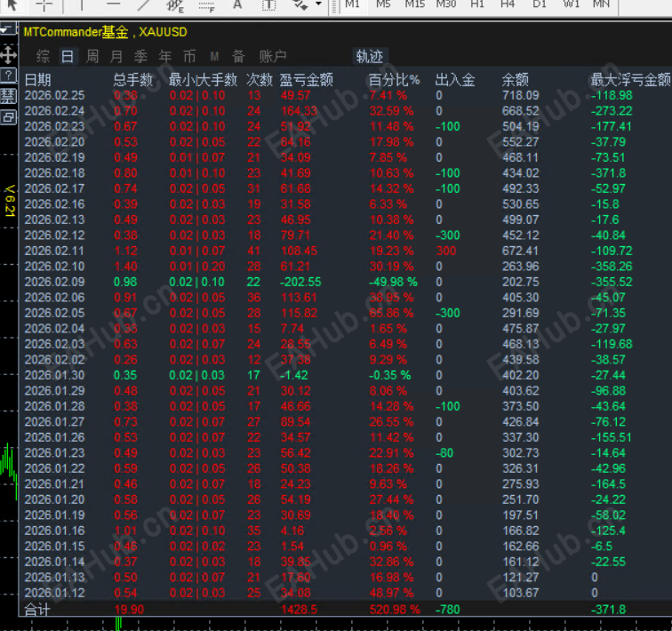The image size is (672, 631).
Task: Click the 轨迹 track button
Action: point(370,56)
